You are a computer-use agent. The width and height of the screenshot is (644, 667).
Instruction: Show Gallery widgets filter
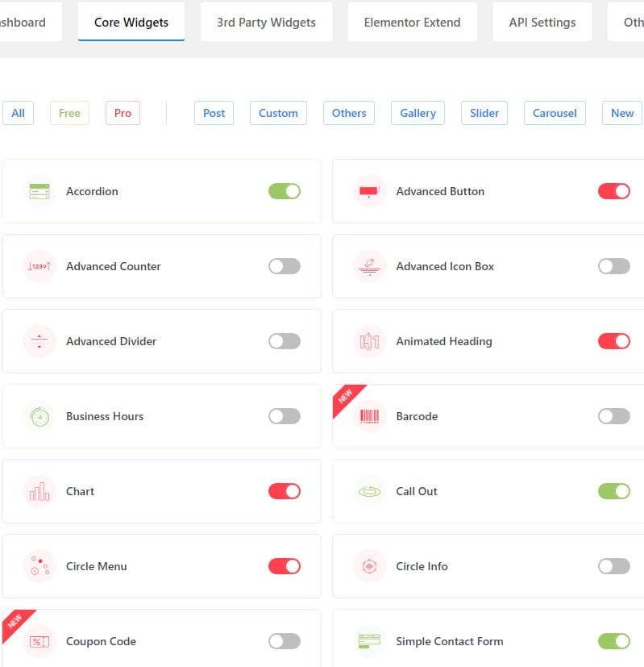[x=418, y=113]
